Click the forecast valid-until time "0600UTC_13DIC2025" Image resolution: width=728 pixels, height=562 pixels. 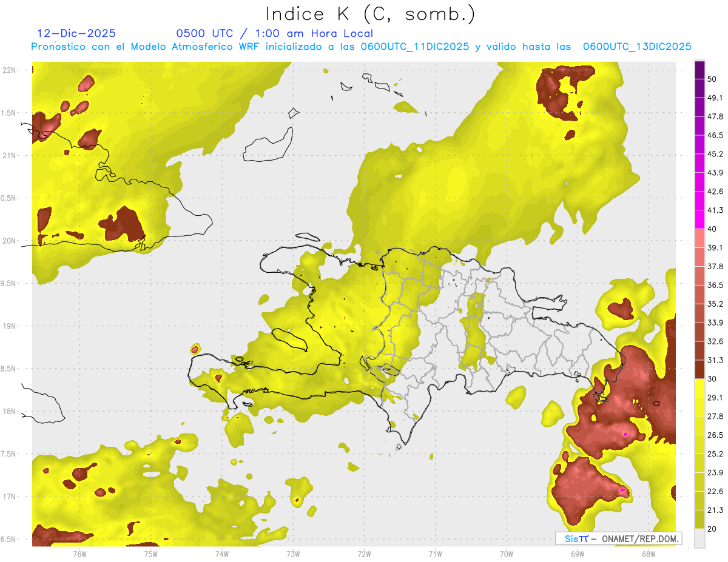(637, 47)
